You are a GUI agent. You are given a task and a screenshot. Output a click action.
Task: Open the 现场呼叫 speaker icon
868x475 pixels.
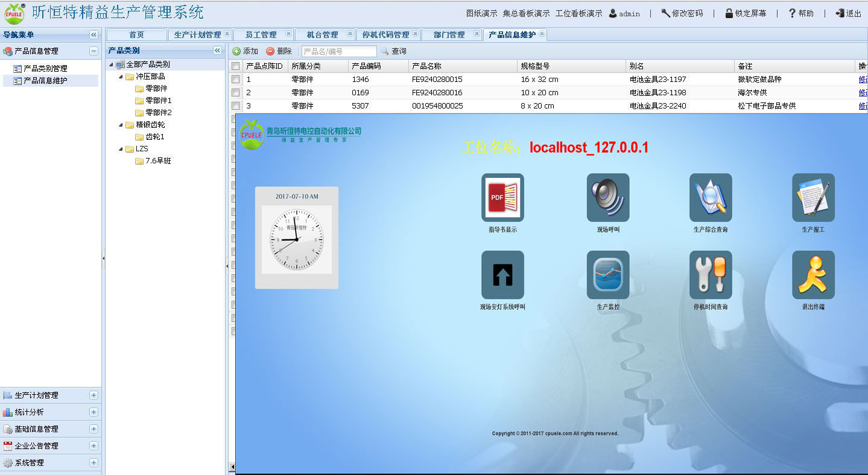point(608,198)
